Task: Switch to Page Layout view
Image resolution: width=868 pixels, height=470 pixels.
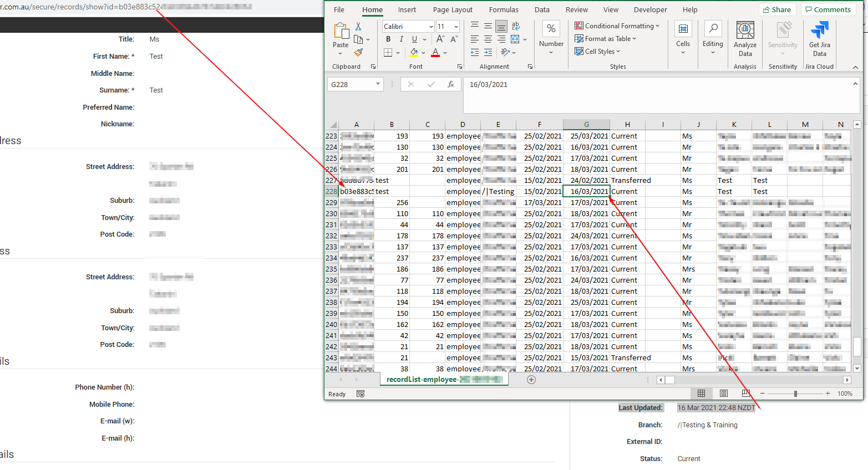Action: [724, 394]
